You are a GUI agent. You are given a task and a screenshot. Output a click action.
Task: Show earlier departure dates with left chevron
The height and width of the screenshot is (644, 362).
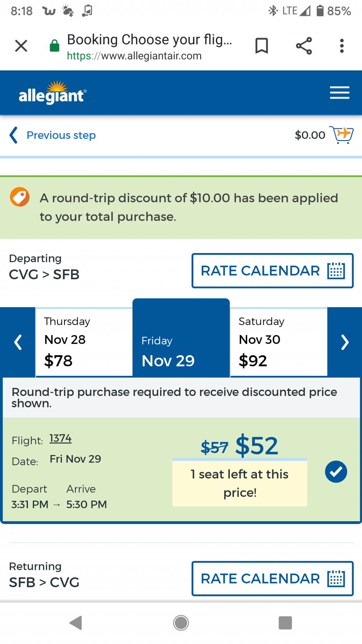(18, 342)
